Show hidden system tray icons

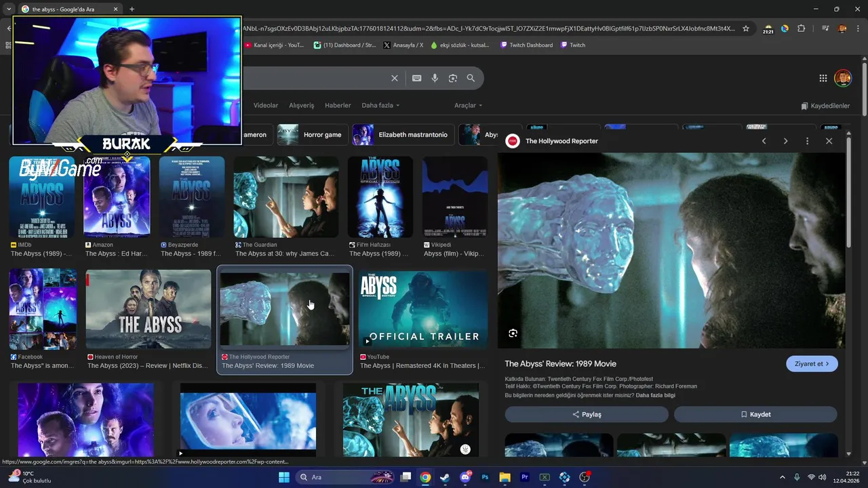tap(782, 477)
